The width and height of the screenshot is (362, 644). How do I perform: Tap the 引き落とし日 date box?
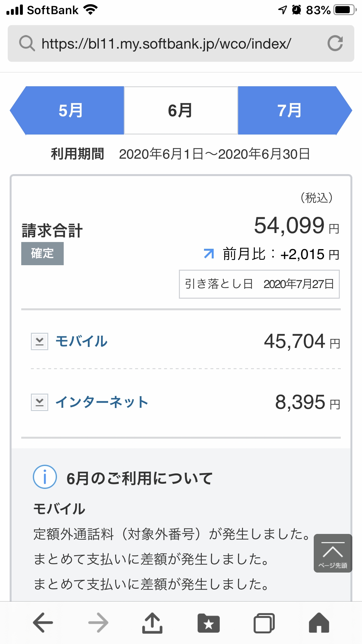[259, 284]
